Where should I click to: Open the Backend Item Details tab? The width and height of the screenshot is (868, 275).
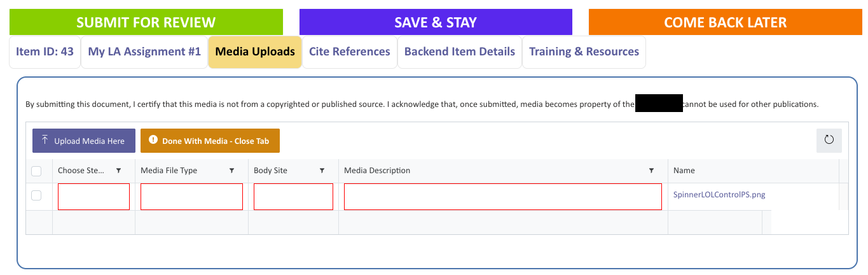point(459,52)
